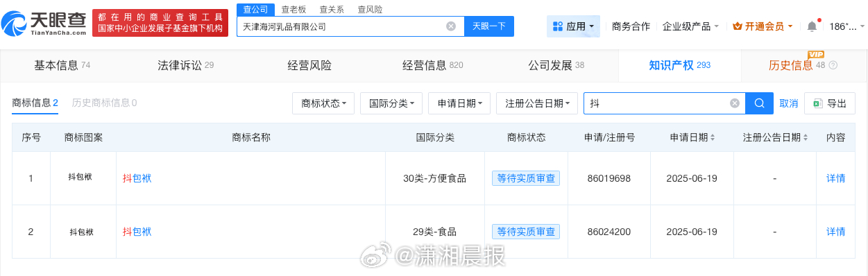Switch to the 查老板 search tab
The height and width of the screenshot is (276, 868).
[x=294, y=10]
